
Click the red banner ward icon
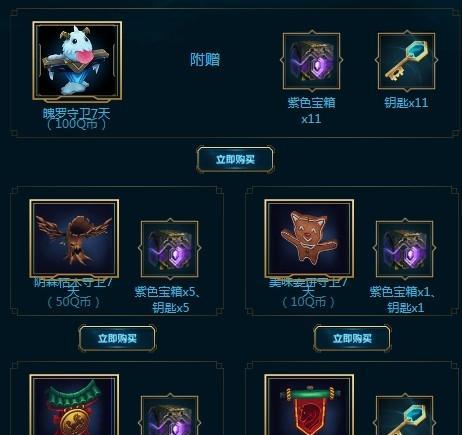pyautogui.click(x=309, y=405)
